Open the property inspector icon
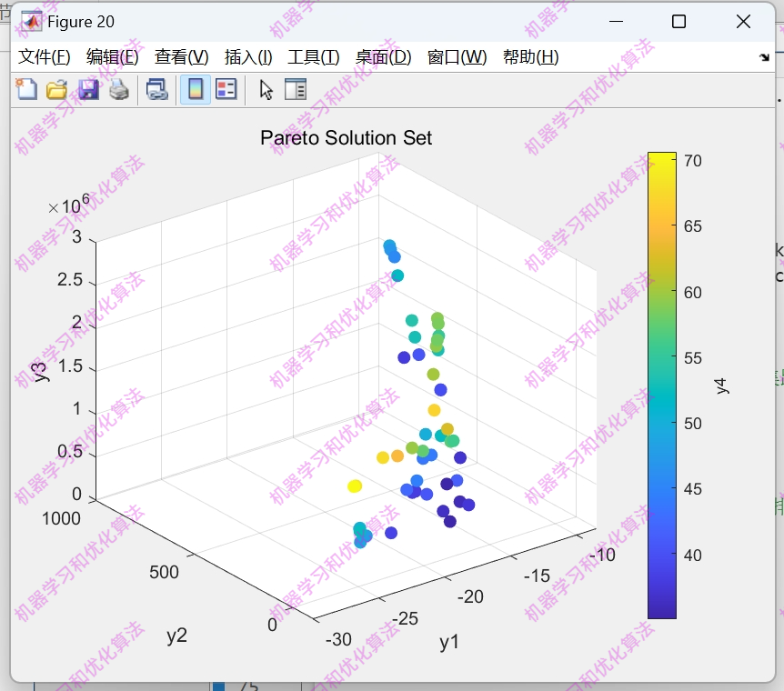Image resolution: width=784 pixels, height=691 pixels. (296, 90)
